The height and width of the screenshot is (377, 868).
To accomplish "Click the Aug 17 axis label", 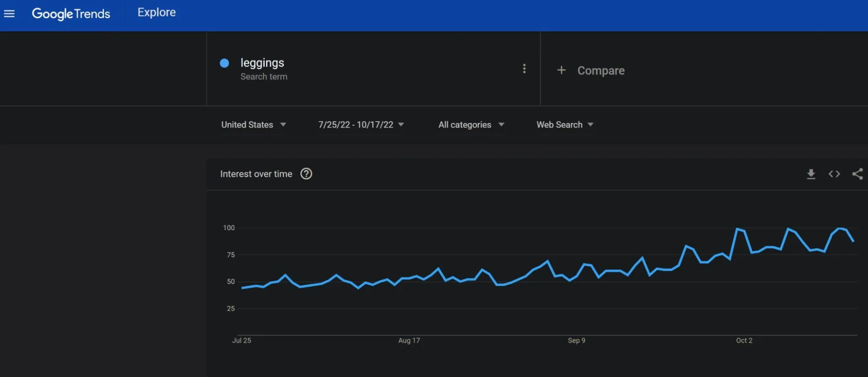I will click(x=409, y=341).
